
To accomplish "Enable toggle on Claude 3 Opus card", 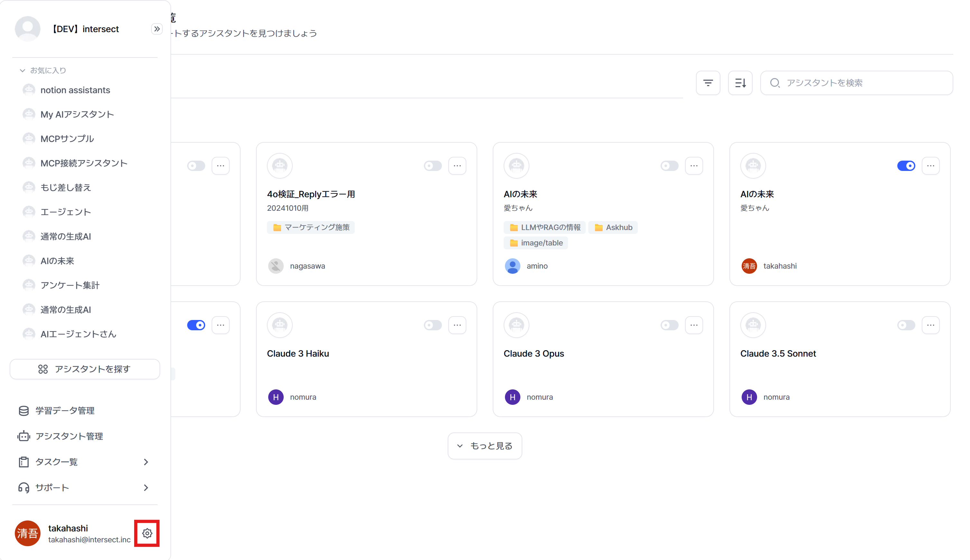I will pos(669,325).
